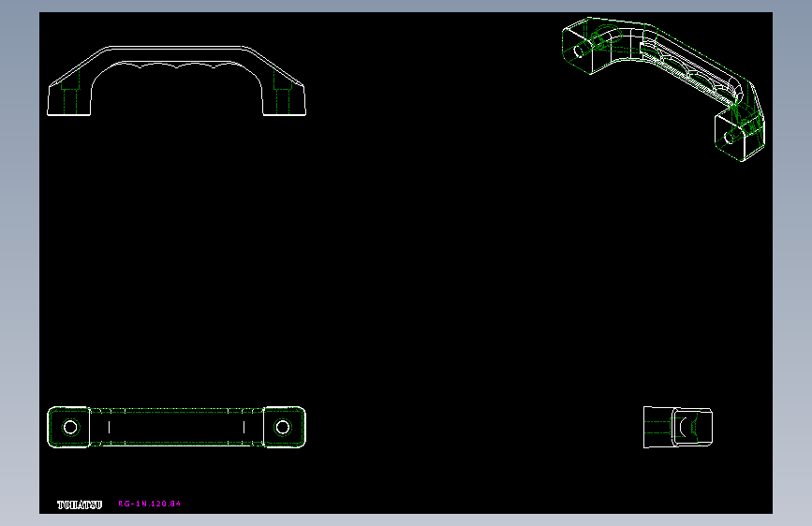The width and height of the screenshot is (812, 526).
Task: Select the isometric 3D view of the handle
Action: [x=663, y=89]
